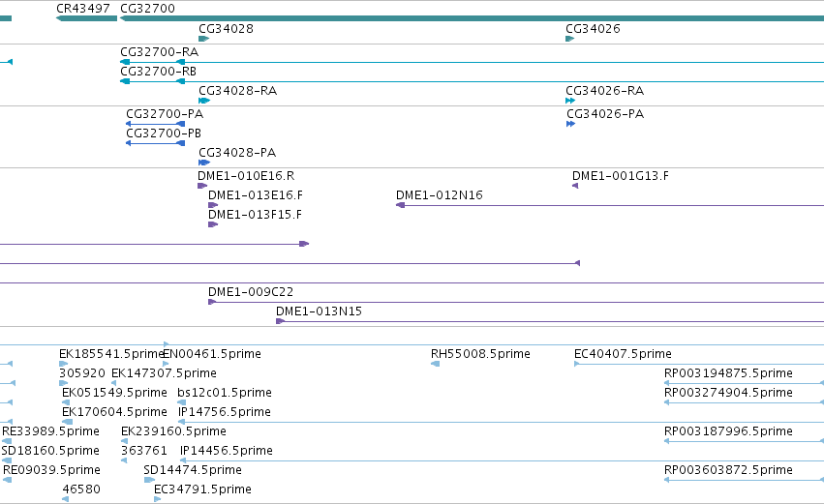Click the EK239160.5prime EST label
Screen dimensions: 824x504
[x=174, y=431]
